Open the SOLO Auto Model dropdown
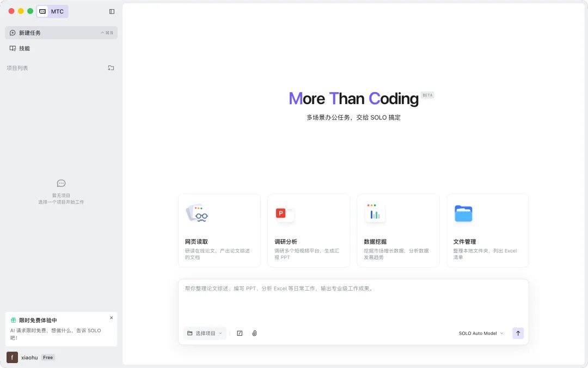 480,333
